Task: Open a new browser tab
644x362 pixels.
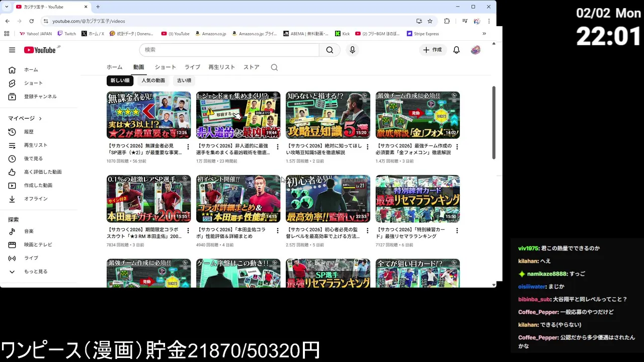Action: 98,7
